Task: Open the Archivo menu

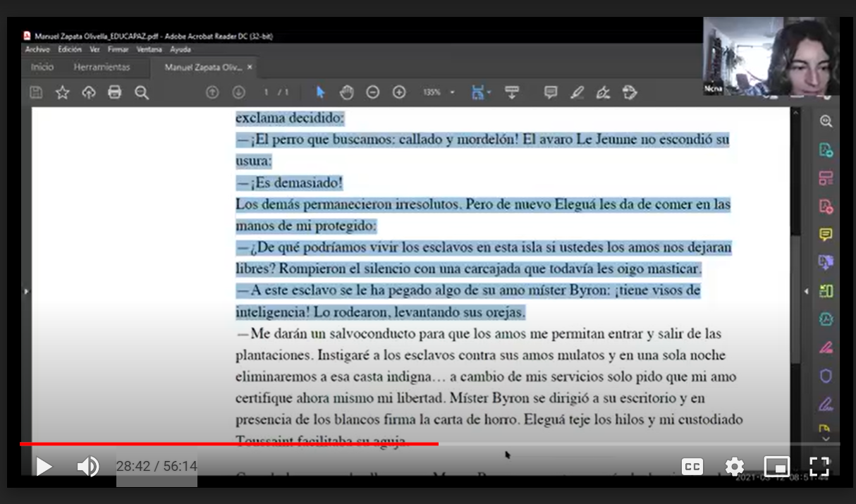Action: 37,50
